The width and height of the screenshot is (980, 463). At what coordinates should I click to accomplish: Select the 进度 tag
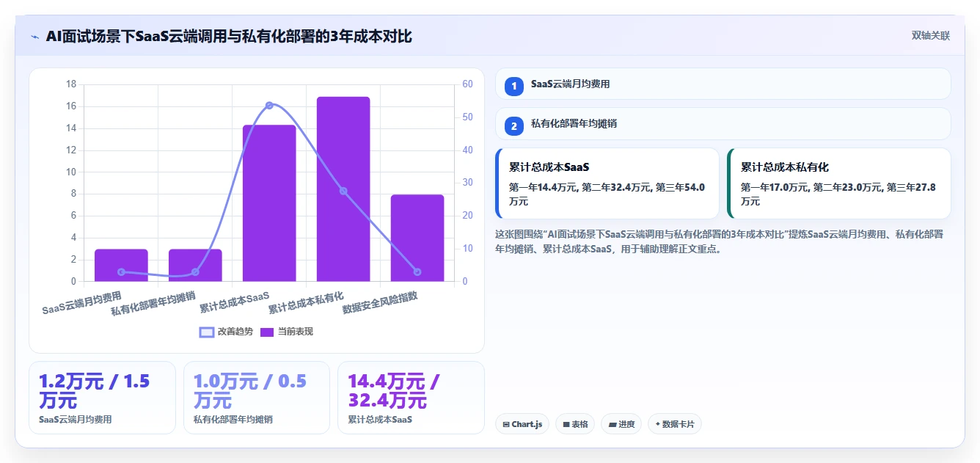[621, 424]
